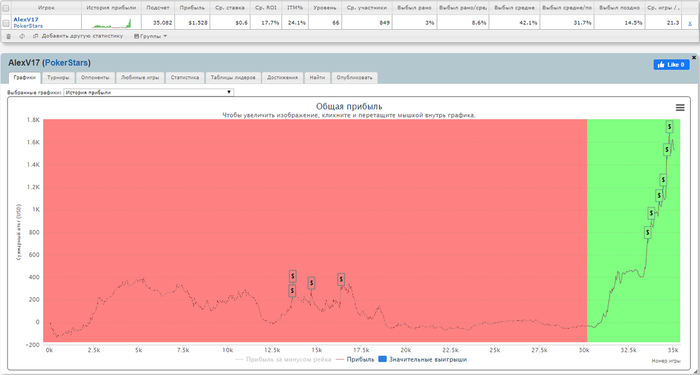700x375 pixels.
Task: Click the topmost $ marker near 1.8K
Action: tap(669, 127)
